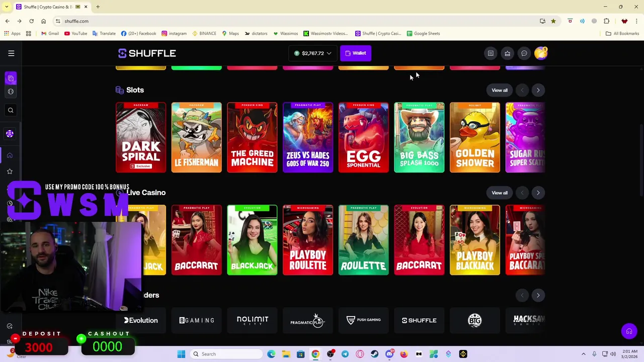Open File Explorer from the taskbar

(x=286, y=354)
